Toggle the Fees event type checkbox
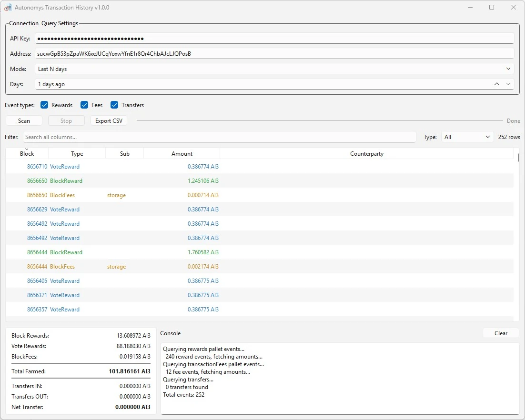This screenshot has height=420, width=525. (x=84, y=105)
